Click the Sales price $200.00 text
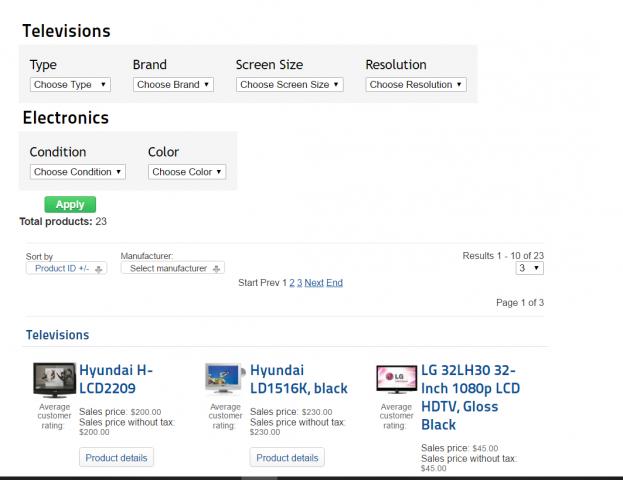 coord(120,412)
